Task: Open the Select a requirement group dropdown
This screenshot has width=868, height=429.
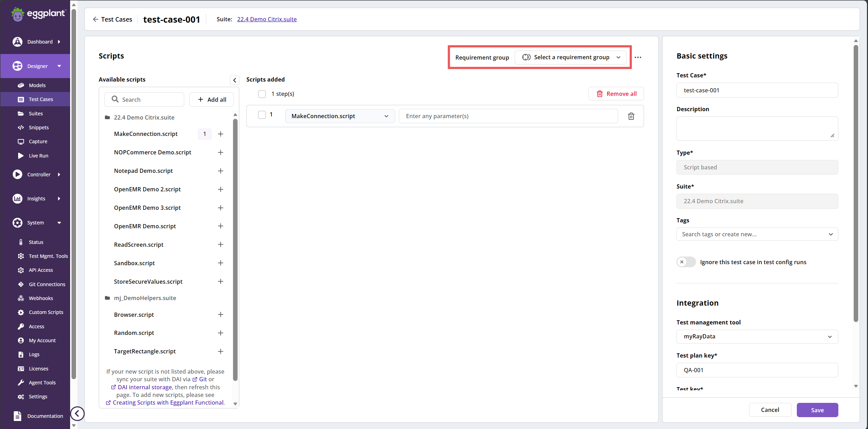Action: pos(571,57)
